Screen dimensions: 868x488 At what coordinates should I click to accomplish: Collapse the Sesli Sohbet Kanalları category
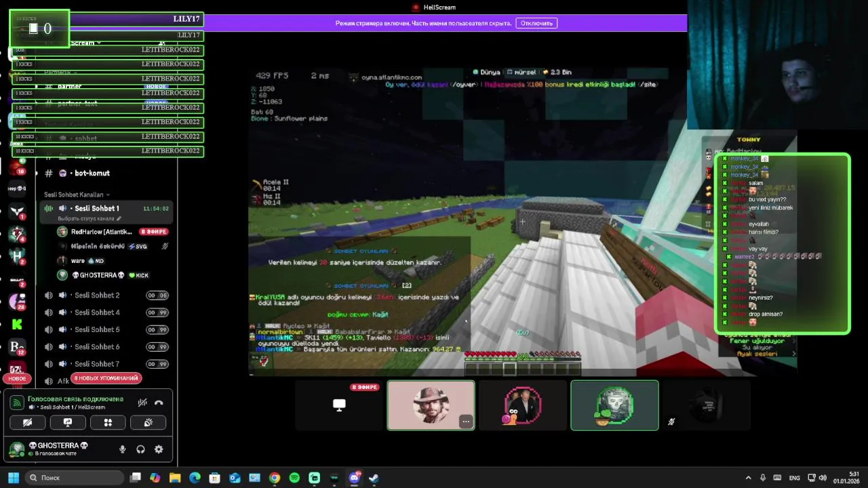(x=78, y=195)
